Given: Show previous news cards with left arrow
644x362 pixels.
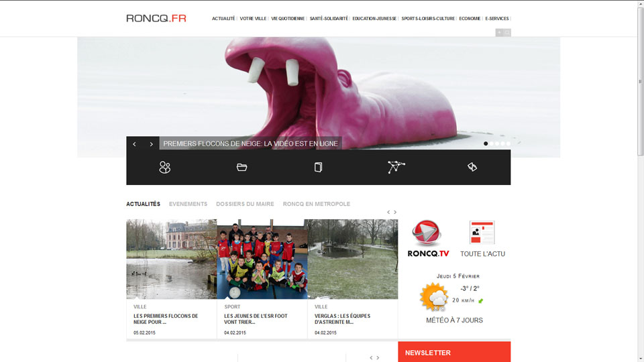Looking at the screenshot, I should tap(388, 213).
